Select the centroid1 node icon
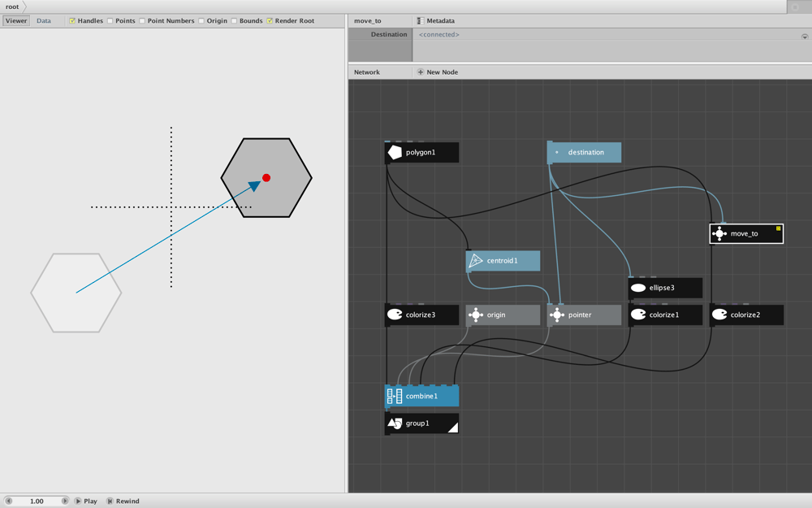The image size is (812, 508). click(x=475, y=261)
